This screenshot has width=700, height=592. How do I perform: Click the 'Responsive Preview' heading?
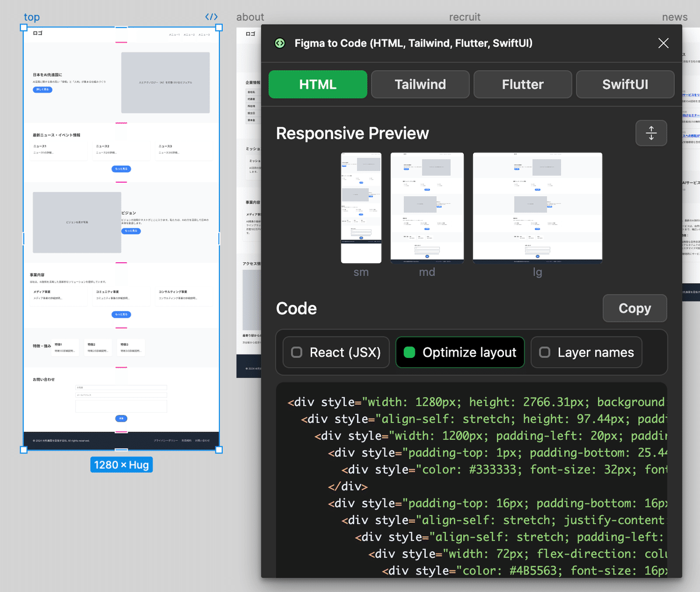tap(352, 133)
